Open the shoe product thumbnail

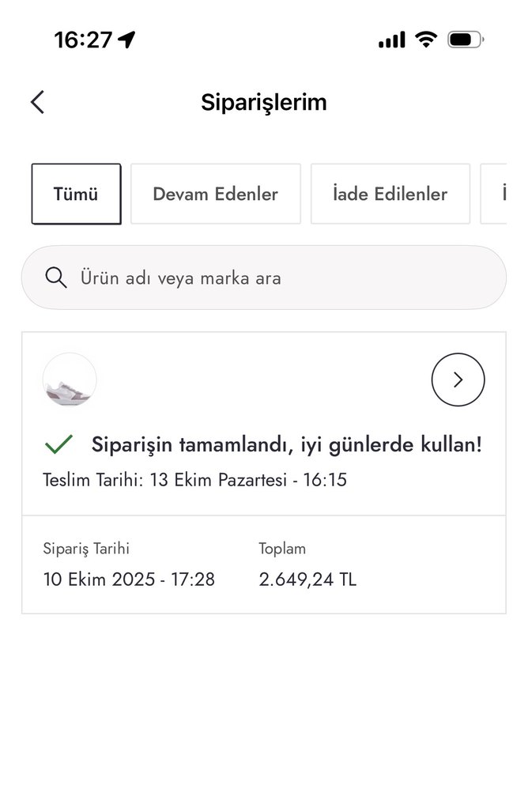click(70, 380)
